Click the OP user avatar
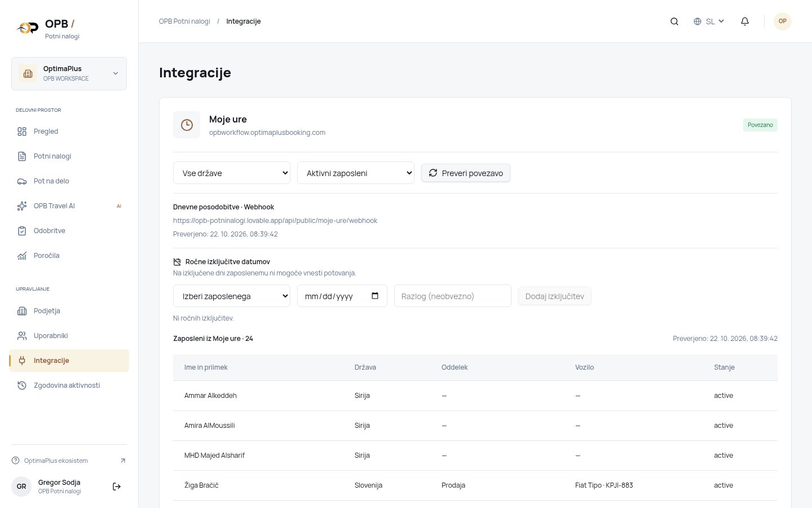 (783, 21)
